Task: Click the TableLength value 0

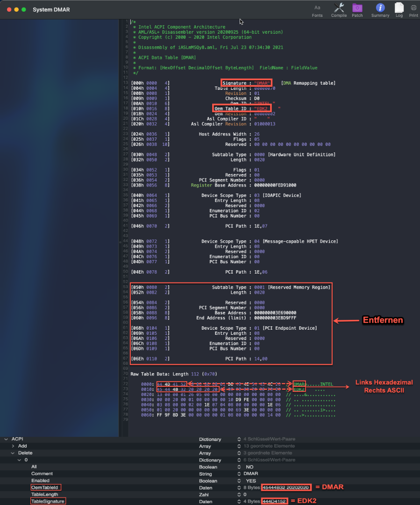Action: [245, 495]
